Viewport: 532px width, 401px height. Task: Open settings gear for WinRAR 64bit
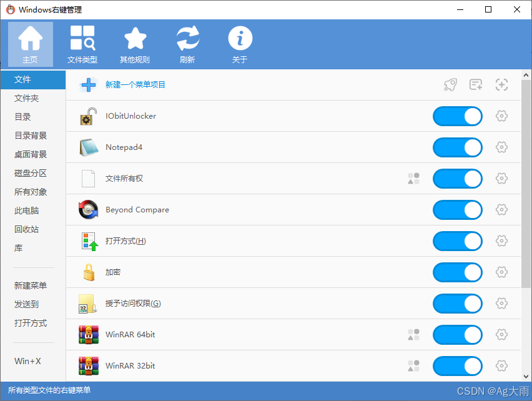(501, 335)
